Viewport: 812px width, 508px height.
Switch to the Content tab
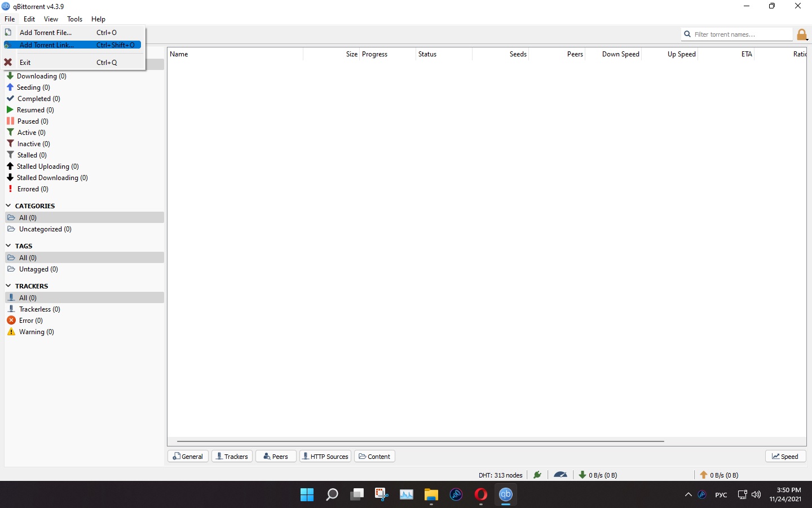[374, 456]
